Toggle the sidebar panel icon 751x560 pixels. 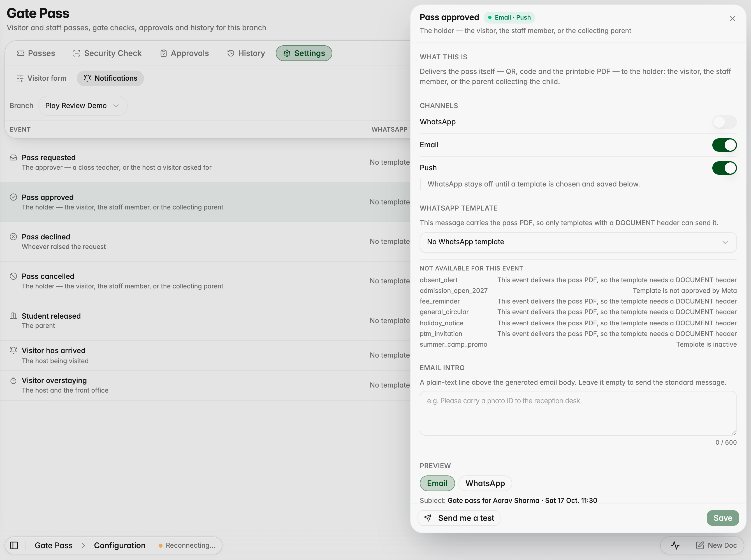14,545
